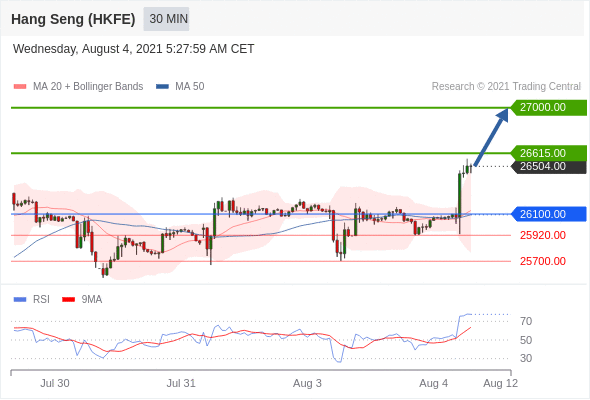The width and height of the screenshot is (590, 400).
Task: Click the blue MA 50 legend swatch
Action: coord(162,87)
